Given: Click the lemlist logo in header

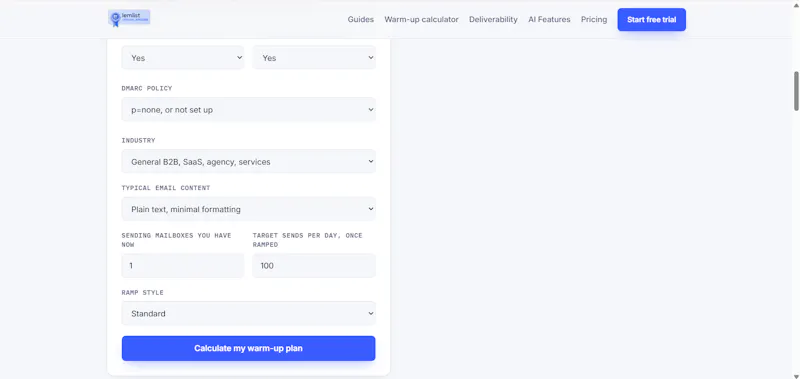Looking at the screenshot, I should (129, 18).
